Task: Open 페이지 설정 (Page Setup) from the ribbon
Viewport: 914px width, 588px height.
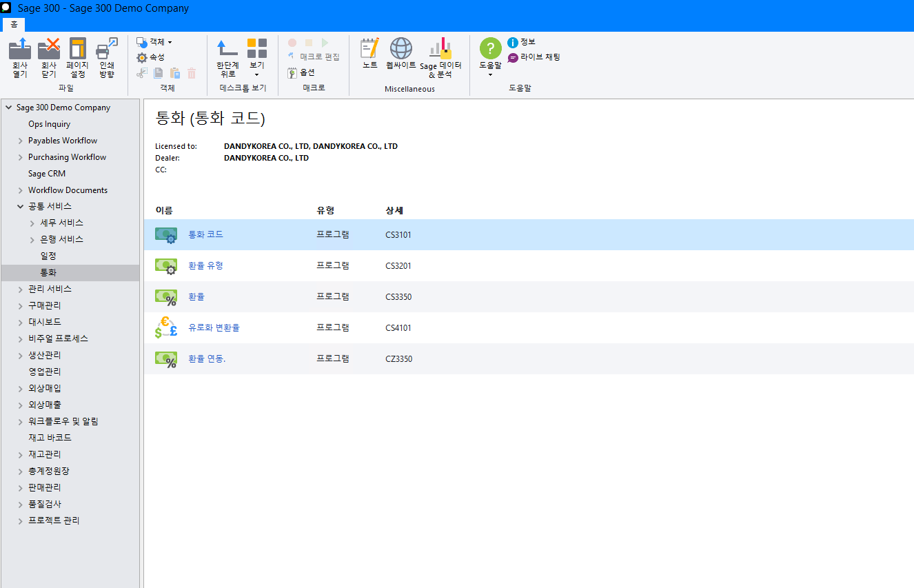Action: point(78,50)
